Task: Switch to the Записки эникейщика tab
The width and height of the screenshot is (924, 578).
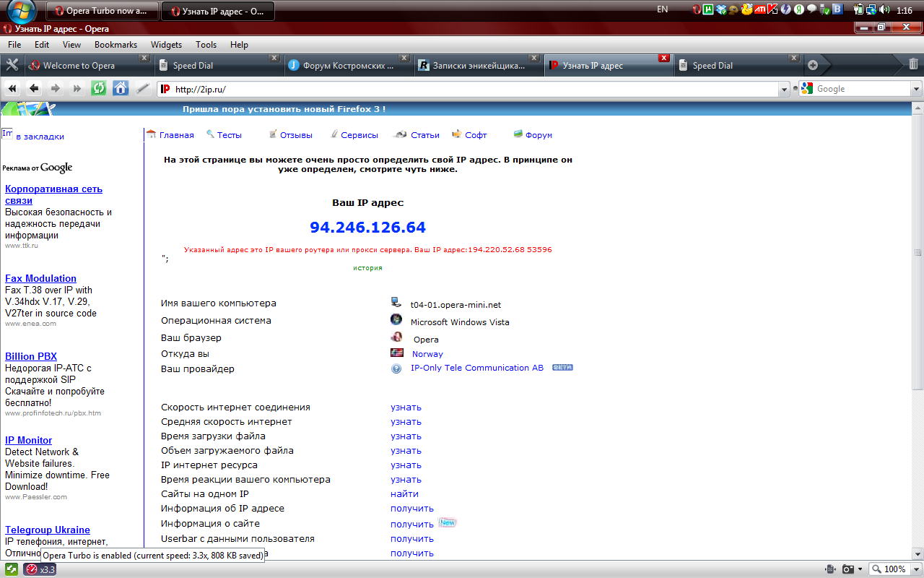Action: 479,65
